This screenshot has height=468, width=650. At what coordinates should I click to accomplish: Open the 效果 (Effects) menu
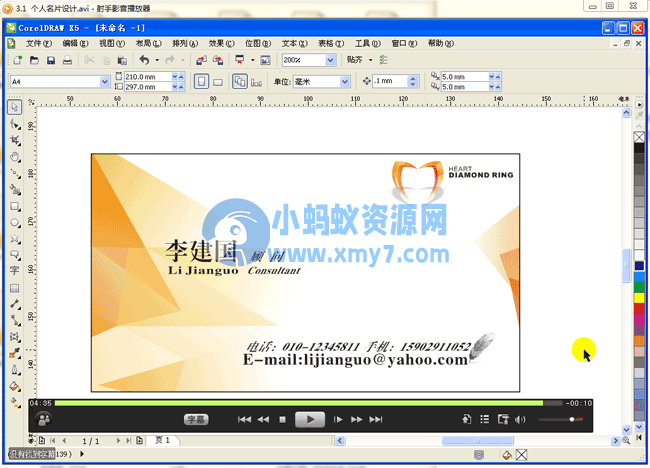click(x=221, y=43)
